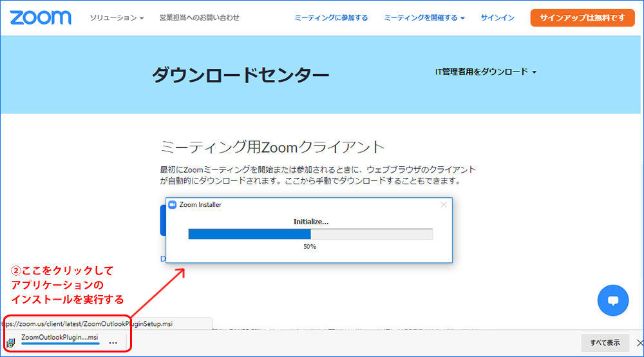Image resolution: width=644 pixels, height=357 pixels.
Task: Click the Zoom Installer dialog camera icon
Action: click(x=173, y=204)
